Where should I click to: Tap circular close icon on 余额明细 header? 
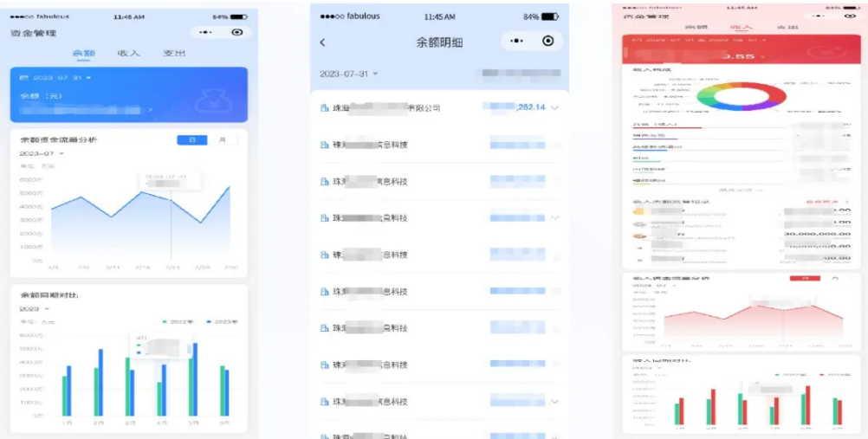[547, 41]
